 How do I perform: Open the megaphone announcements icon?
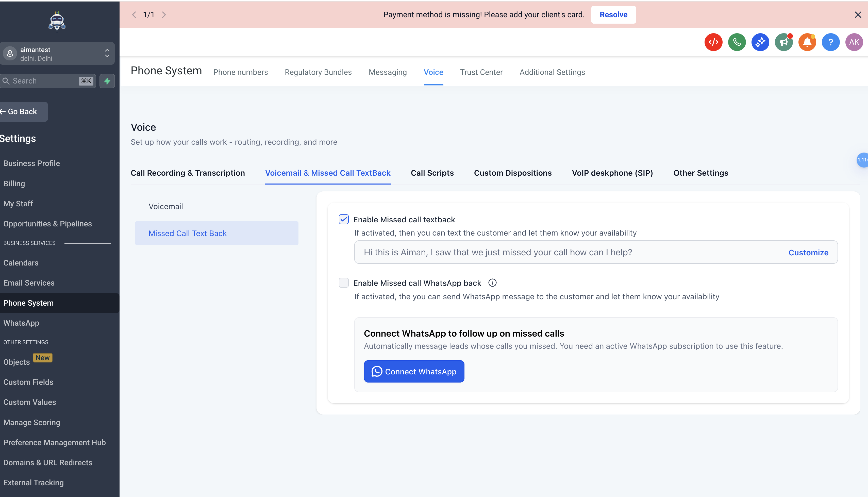click(x=784, y=42)
